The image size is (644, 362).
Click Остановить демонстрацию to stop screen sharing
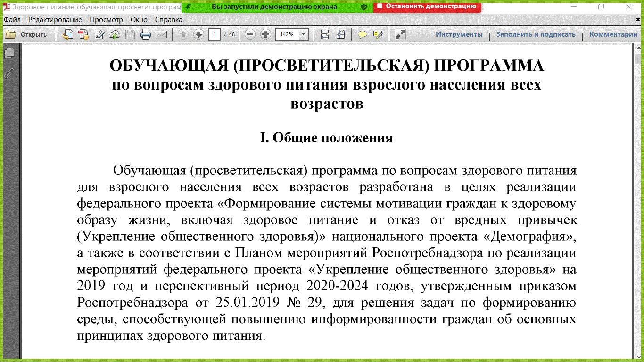click(x=427, y=7)
